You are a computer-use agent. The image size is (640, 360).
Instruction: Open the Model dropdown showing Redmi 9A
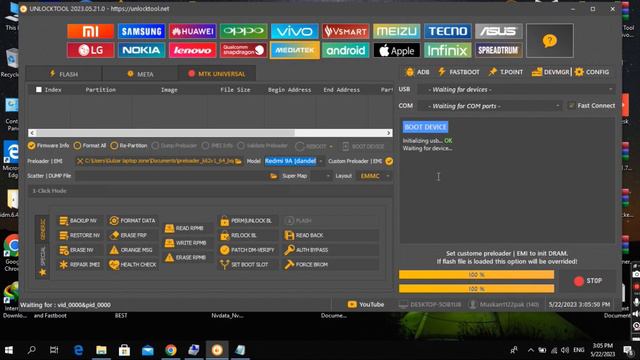click(294, 161)
